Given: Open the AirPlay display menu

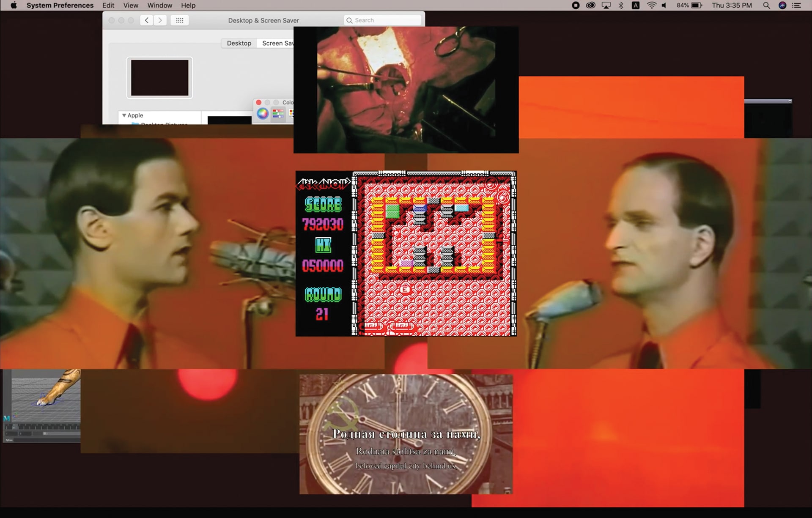Looking at the screenshot, I should [x=606, y=5].
